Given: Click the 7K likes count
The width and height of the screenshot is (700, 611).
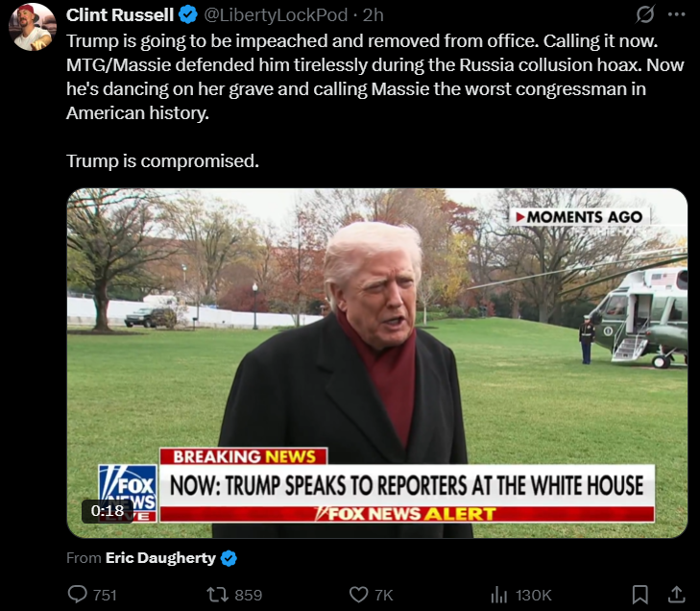Looking at the screenshot, I should [383, 595].
